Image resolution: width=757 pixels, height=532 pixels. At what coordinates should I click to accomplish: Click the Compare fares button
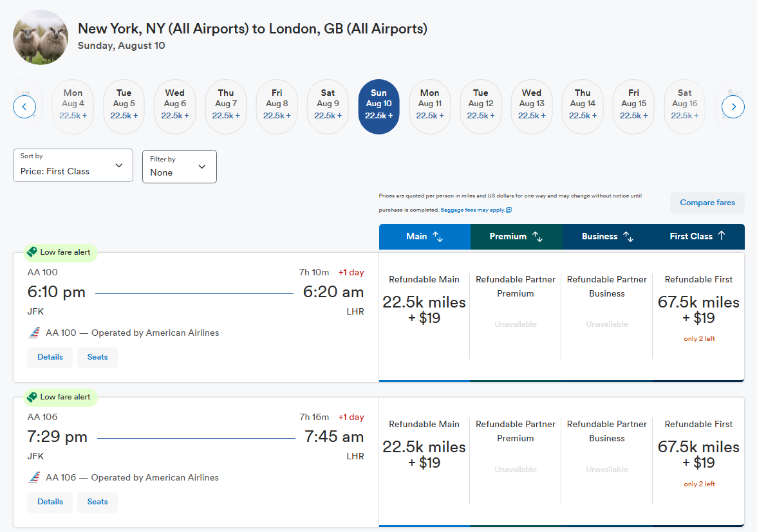click(x=707, y=203)
